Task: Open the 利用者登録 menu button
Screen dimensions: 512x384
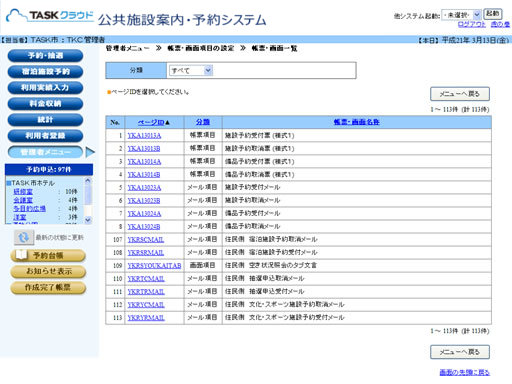Action: [x=45, y=136]
